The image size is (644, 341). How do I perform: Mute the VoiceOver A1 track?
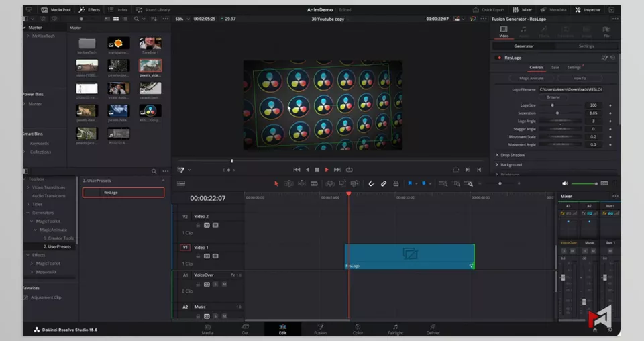224,285
